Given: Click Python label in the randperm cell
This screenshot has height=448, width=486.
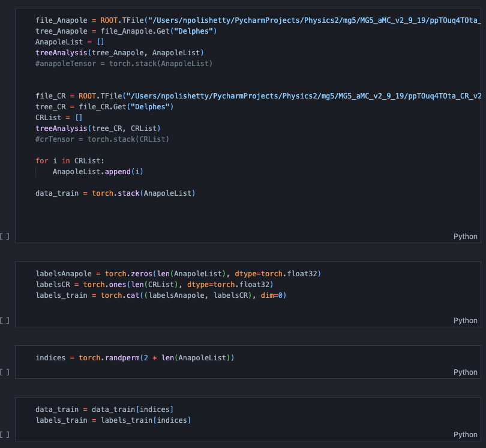Looking at the screenshot, I should (x=465, y=372).
